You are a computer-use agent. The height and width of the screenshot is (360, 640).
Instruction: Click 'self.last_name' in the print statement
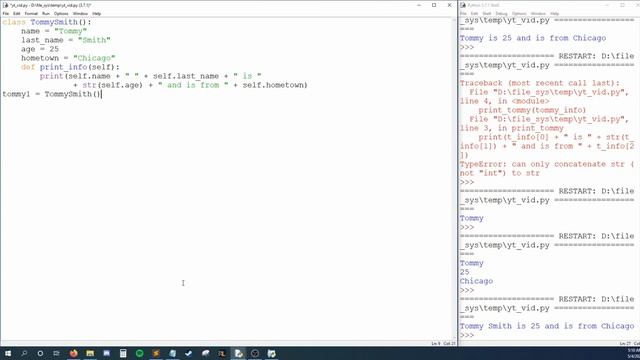pos(186,76)
